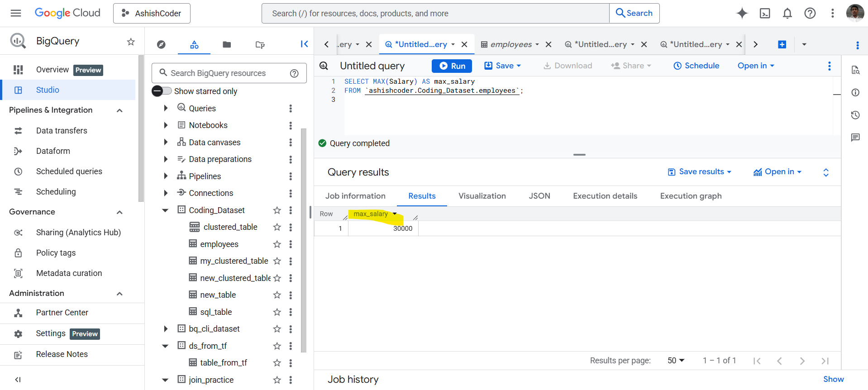The height and width of the screenshot is (390, 868).
Task: Switch to the Visualization tab
Action: [x=482, y=196]
